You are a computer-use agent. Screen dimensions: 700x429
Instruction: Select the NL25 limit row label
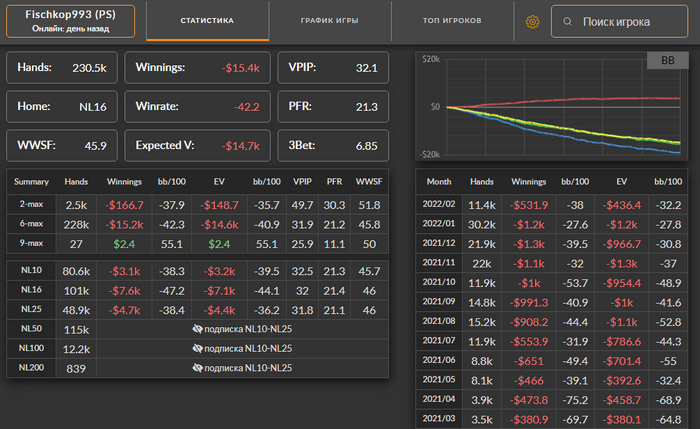31,309
